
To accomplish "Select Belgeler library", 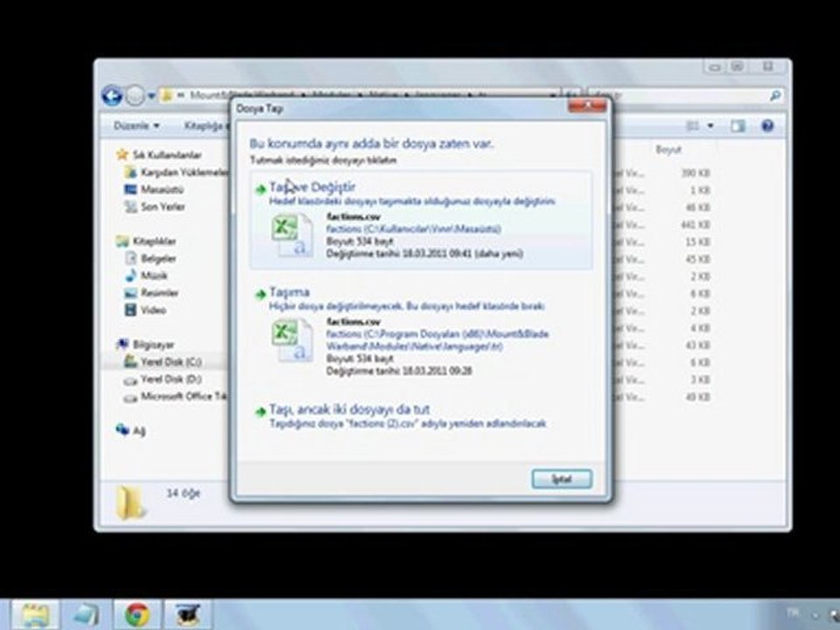I will pos(150,258).
